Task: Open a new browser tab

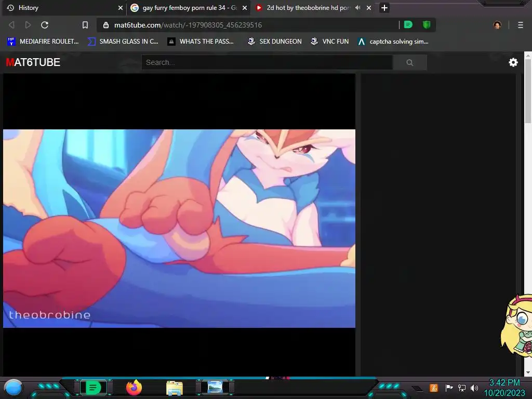Action: (384, 7)
